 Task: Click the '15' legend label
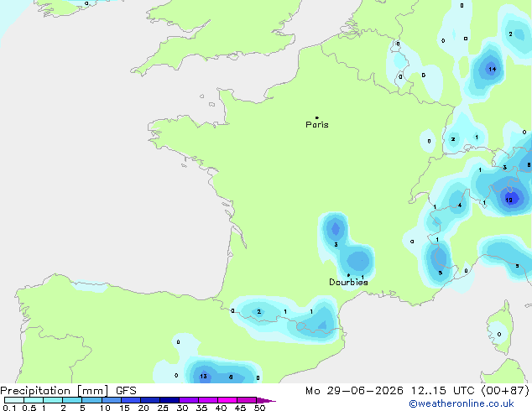[124, 408]
